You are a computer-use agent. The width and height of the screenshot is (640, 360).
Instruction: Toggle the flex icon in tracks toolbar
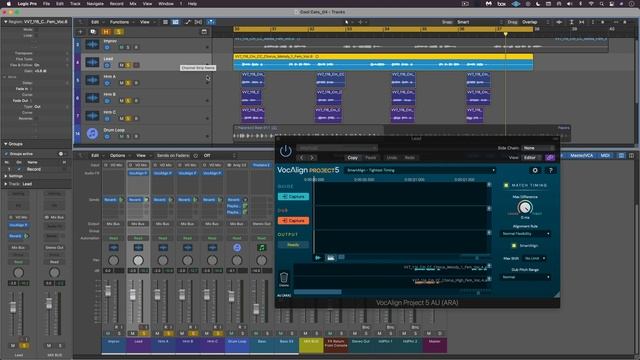tap(198, 22)
